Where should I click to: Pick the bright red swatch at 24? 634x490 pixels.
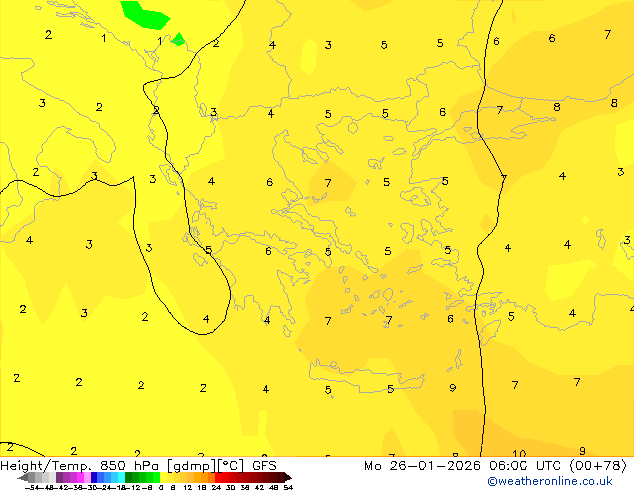218,477
